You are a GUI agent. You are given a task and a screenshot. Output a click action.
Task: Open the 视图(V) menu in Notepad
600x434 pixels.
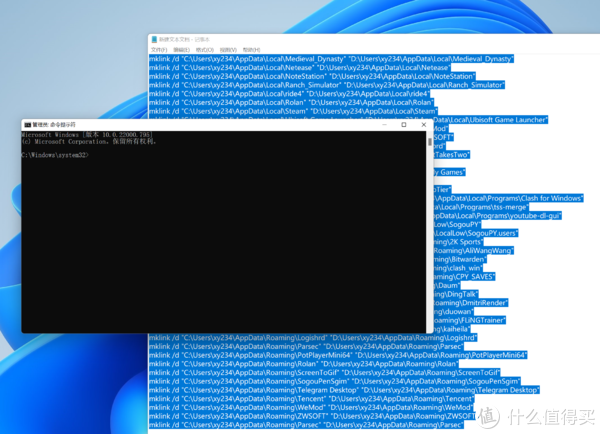pyautogui.click(x=228, y=50)
